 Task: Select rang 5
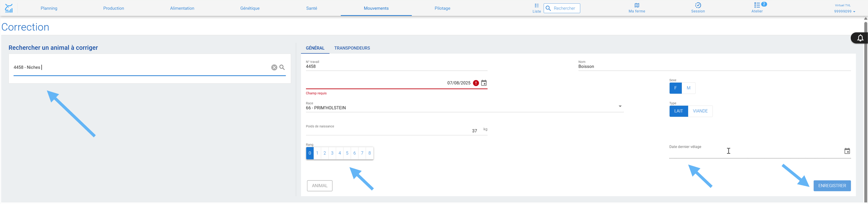[347, 153]
